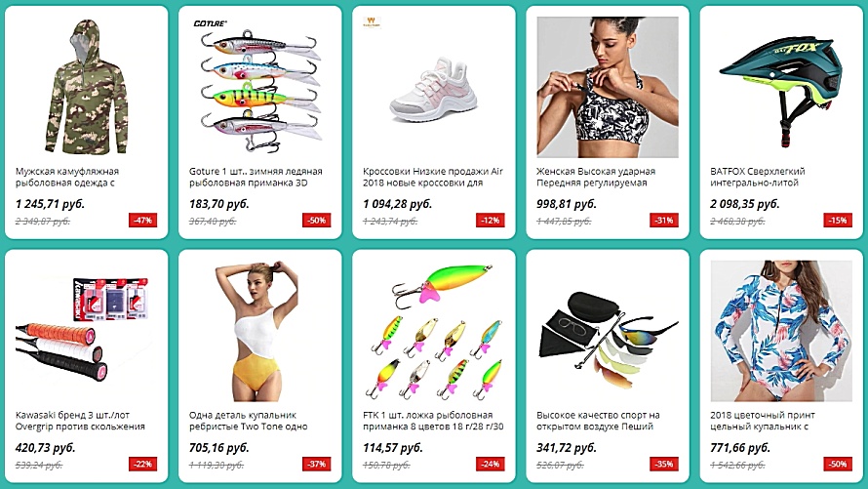Open the camouflage fishing hoodie image
Screen dimensions: 868x489
coord(87,87)
